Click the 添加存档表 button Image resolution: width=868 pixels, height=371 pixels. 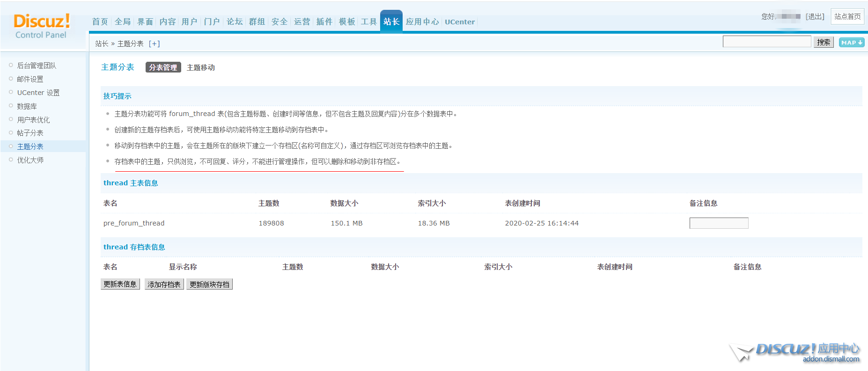click(164, 284)
